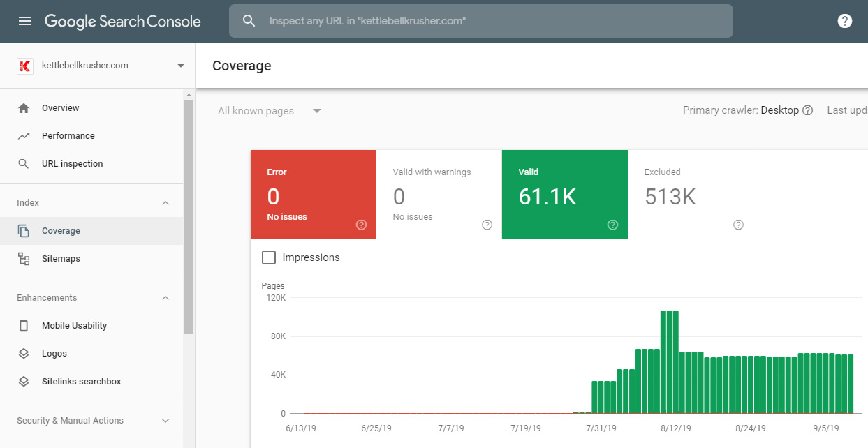
Task: Click the Google Search Console logo
Action: [123, 22]
